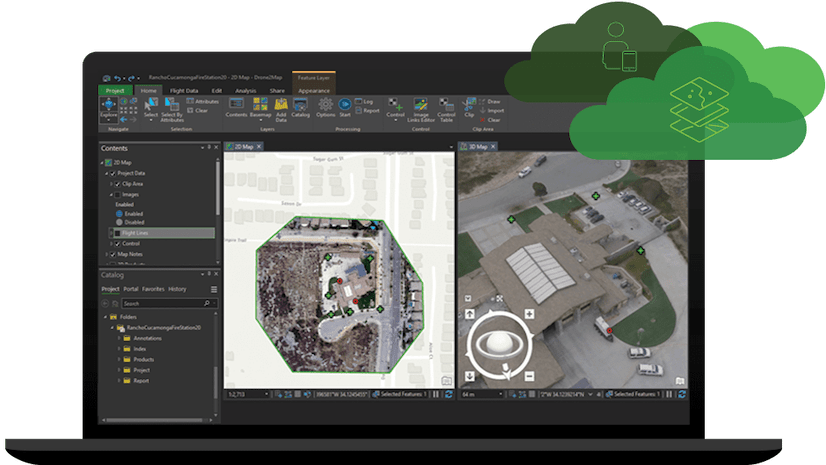Open the processing Report
The width and height of the screenshot is (826, 465).
click(367, 111)
